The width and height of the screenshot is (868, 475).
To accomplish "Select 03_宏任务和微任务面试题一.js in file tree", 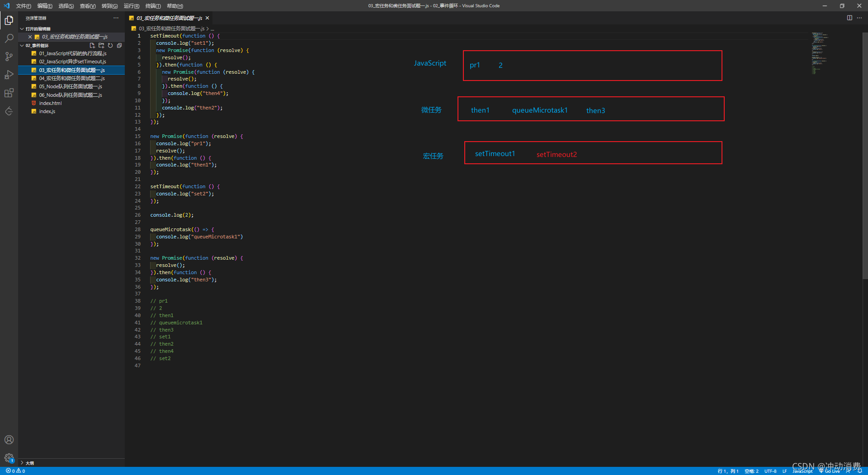I will click(x=71, y=70).
